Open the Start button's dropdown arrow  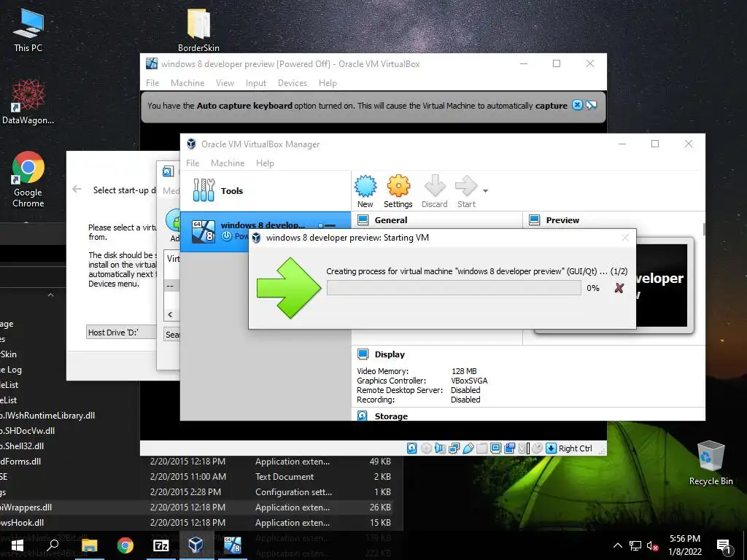485,191
